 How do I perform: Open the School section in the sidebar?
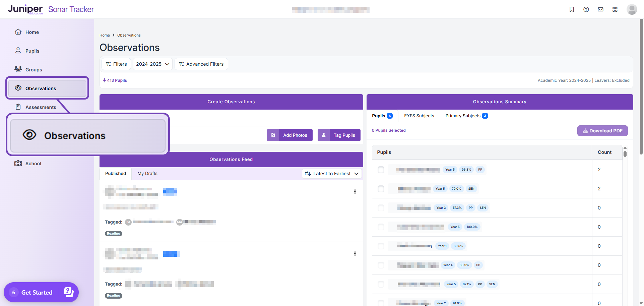(x=33, y=163)
